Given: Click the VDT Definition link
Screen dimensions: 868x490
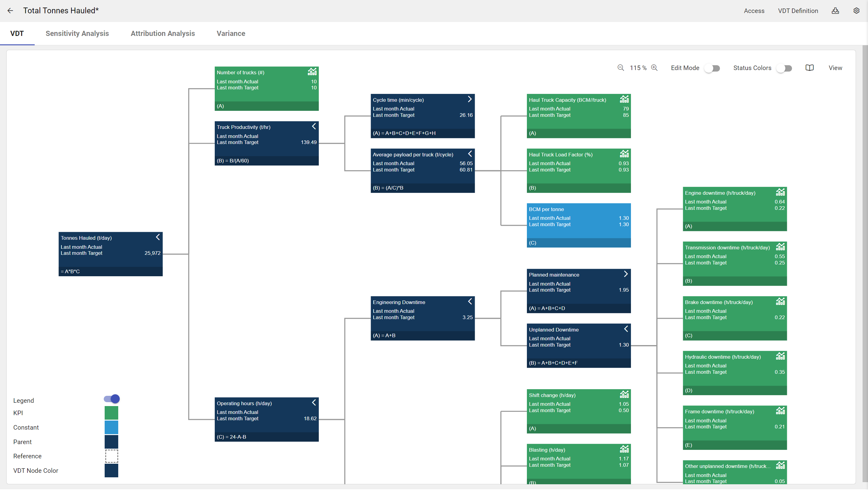Looking at the screenshot, I should point(797,11).
